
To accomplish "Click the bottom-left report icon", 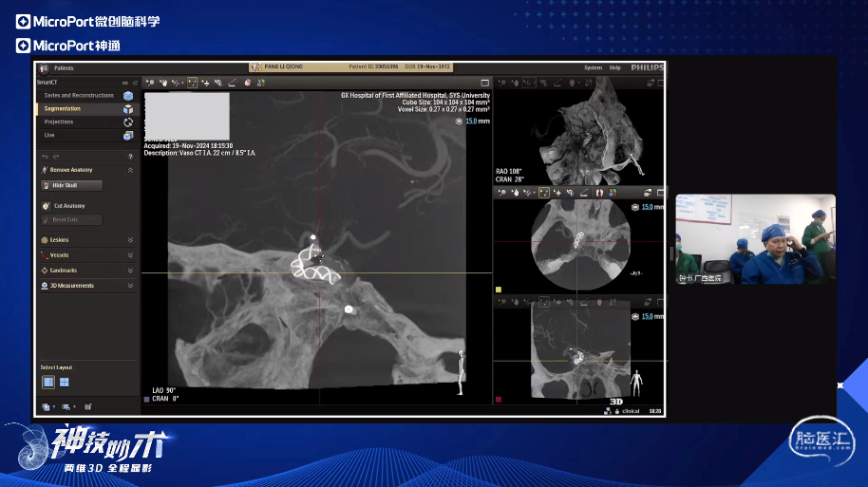I will tap(88, 406).
